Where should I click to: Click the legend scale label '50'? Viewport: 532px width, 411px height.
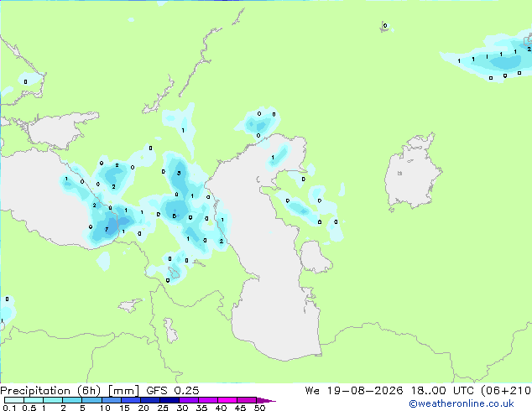(260, 408)
